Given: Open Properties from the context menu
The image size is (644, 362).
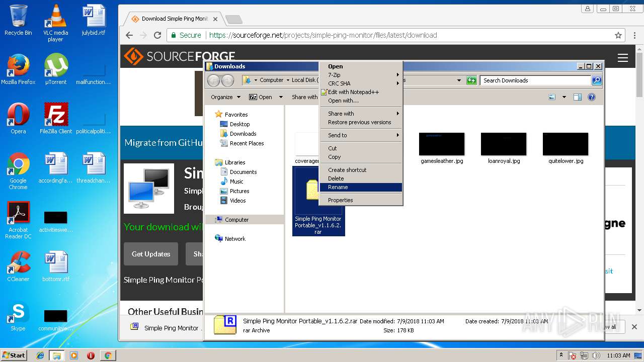Looking at the screenshot, I should point(361,200).
